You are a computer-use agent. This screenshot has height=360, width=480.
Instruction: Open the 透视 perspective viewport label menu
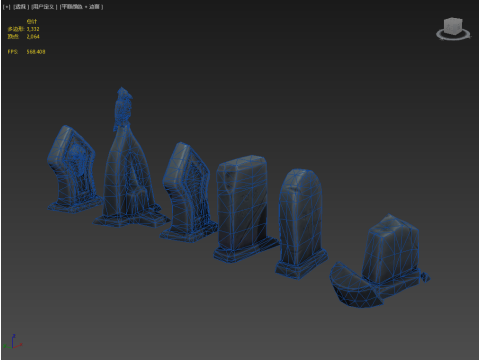[21, 7]
